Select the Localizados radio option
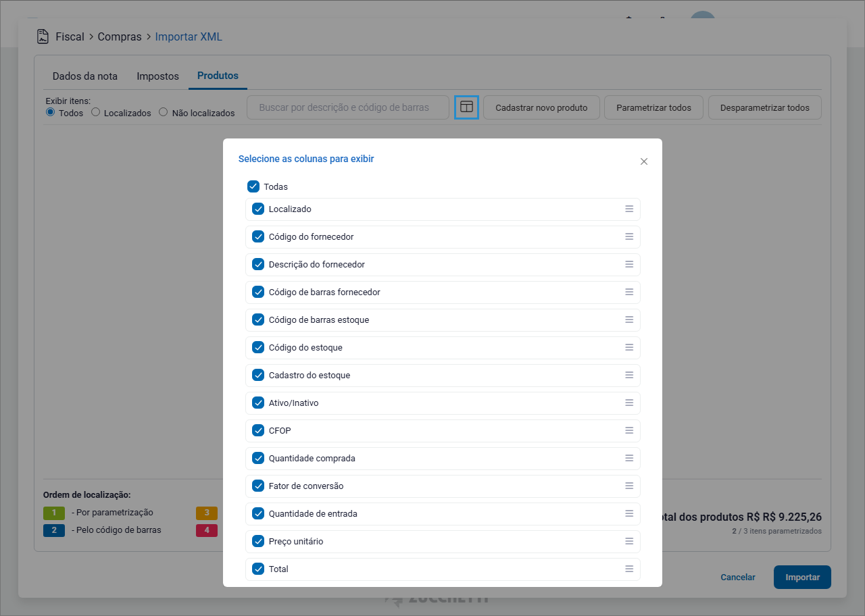 pos(95,112)
